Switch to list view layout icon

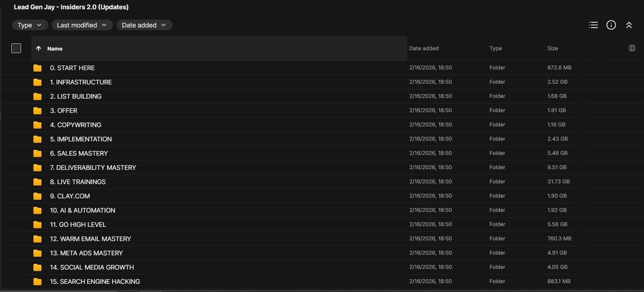pyautogui.click(x=593, y=25)
